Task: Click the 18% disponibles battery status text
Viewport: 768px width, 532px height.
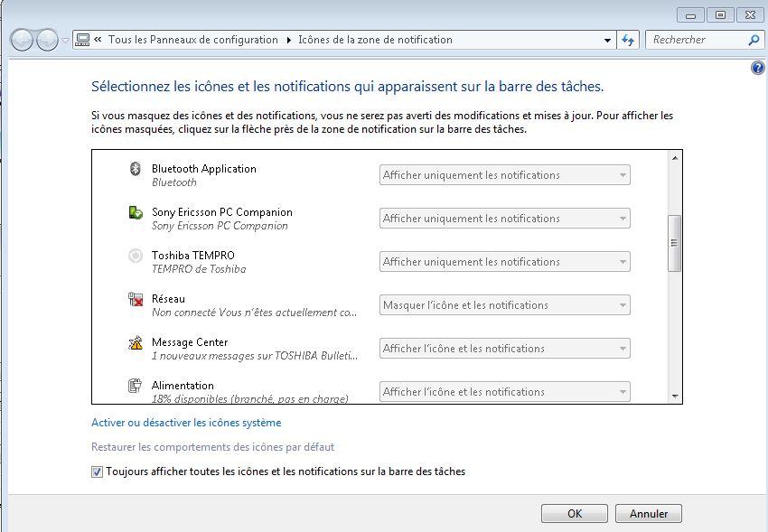Action: (x=249, y=399)
